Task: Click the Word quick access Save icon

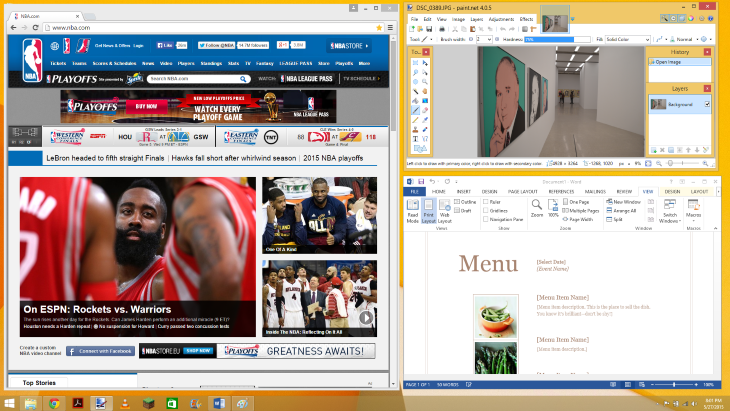Action: tap(421, 182)
